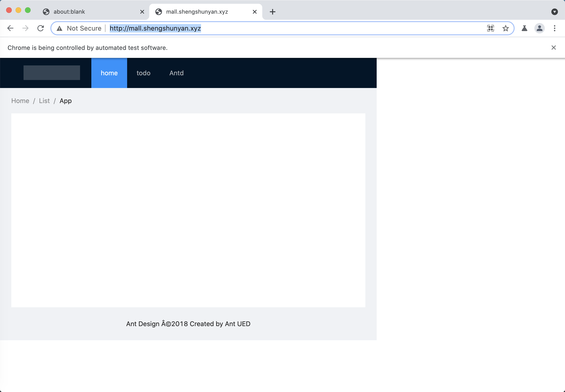The image size is (565, 392).
Task: Dismiss the automated test software banner
Action: click(553, 47)
